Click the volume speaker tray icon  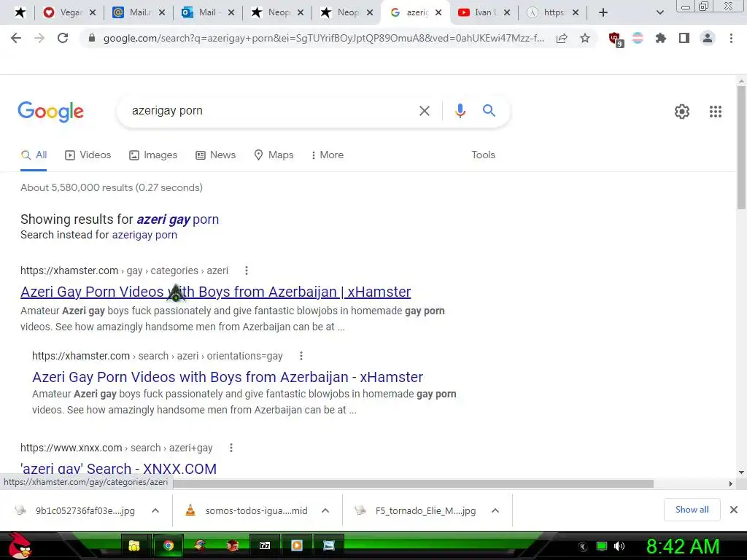pos(619,546)
